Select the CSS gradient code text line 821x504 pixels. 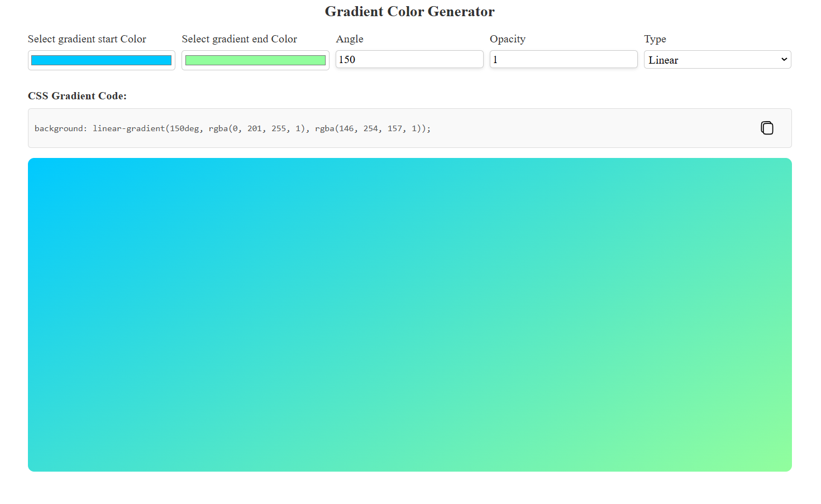click(x=232, y=128)
